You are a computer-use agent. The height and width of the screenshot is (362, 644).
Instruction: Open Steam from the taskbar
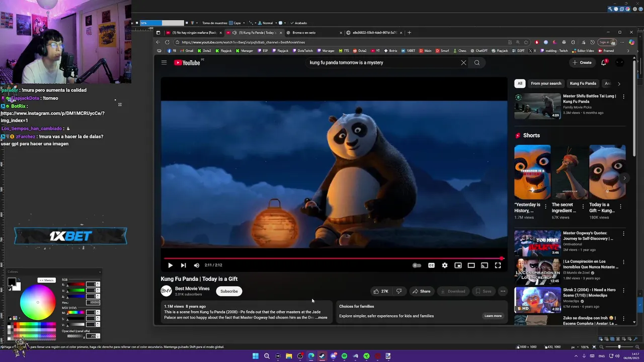[322, 356]
